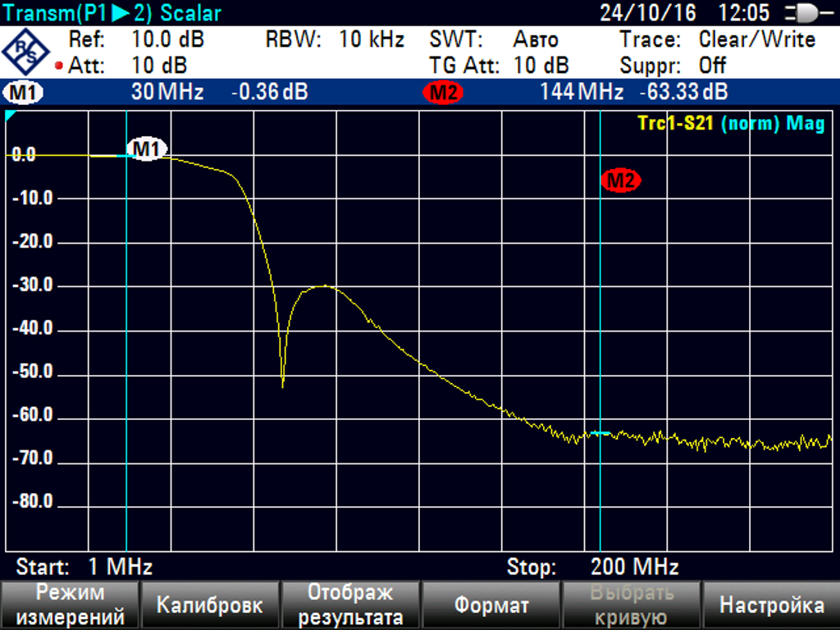Click the red dot beside Att label
This screenshot has width=840, height=630.
(x=59, y=66)
